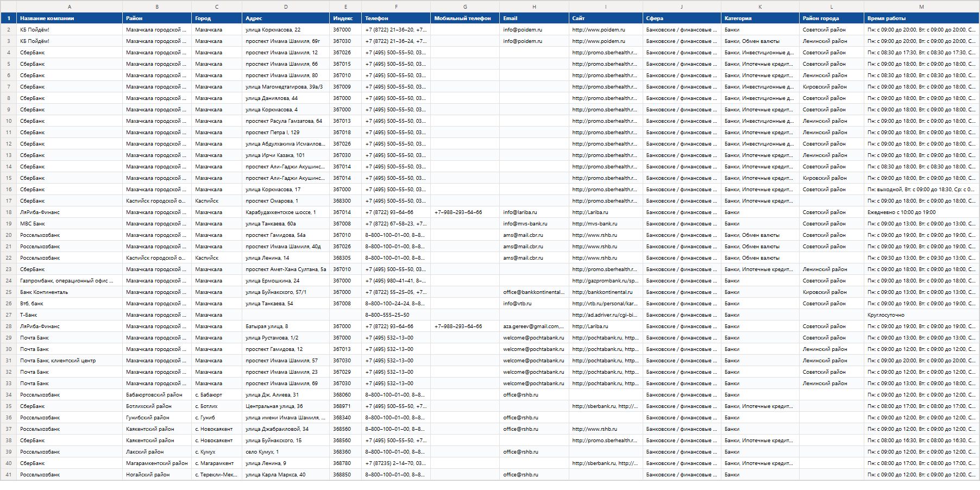This screenshot has height=490, width=980.
Task: Select cell 'Центральная улица, 36'
Action: point(286,406)
